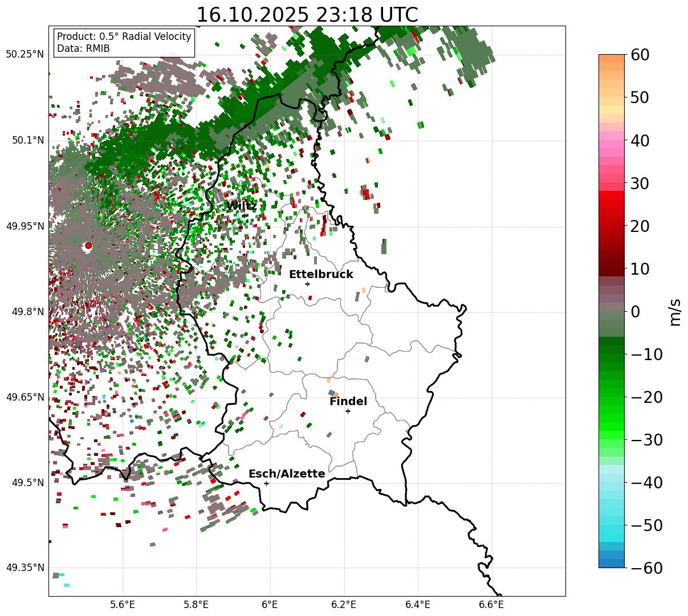
Task: Click the 49.35°N latitude label
Action: pyautogui.click(x=25, y=568)
